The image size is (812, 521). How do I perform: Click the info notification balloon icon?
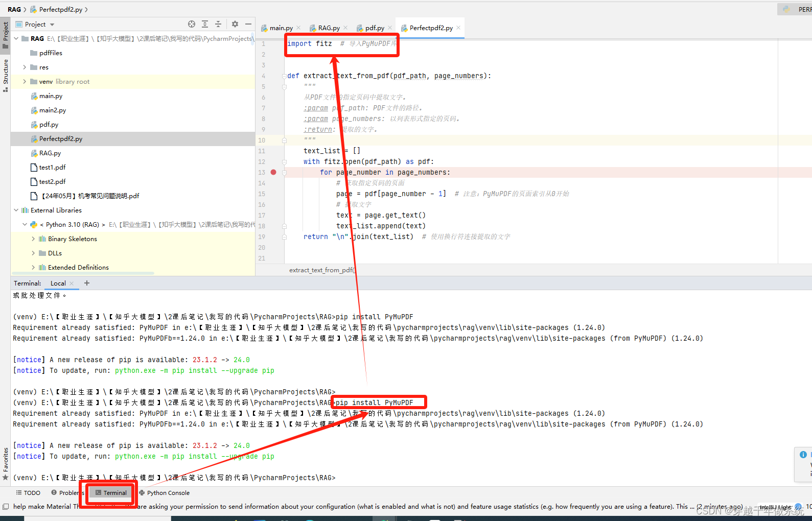tap(803, 455)
